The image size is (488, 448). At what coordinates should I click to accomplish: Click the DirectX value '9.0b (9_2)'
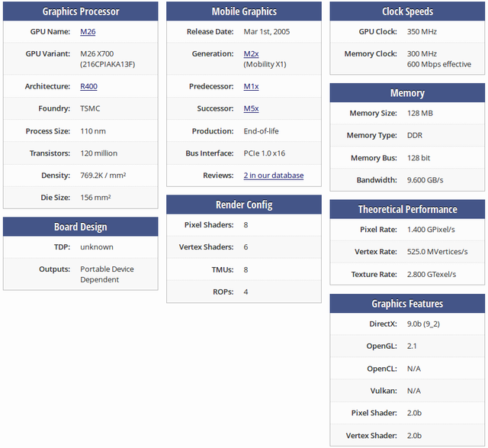point(423,324)
